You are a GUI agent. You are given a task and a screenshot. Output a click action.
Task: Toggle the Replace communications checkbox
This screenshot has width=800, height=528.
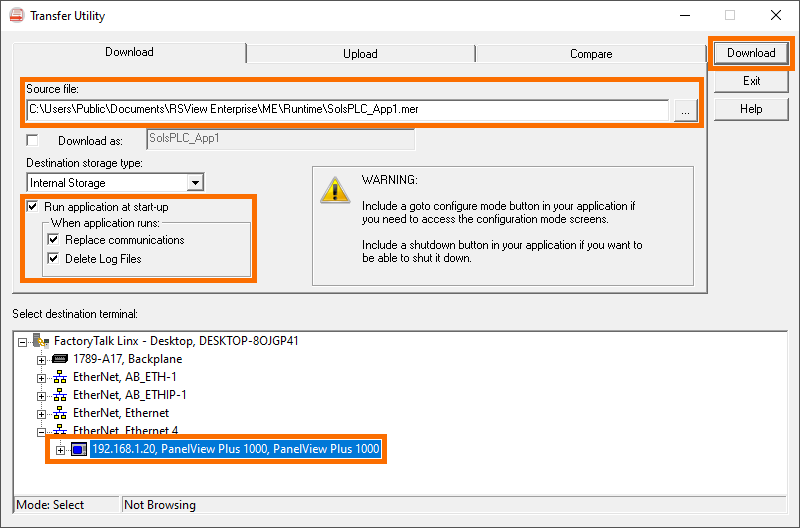[53, 240]
